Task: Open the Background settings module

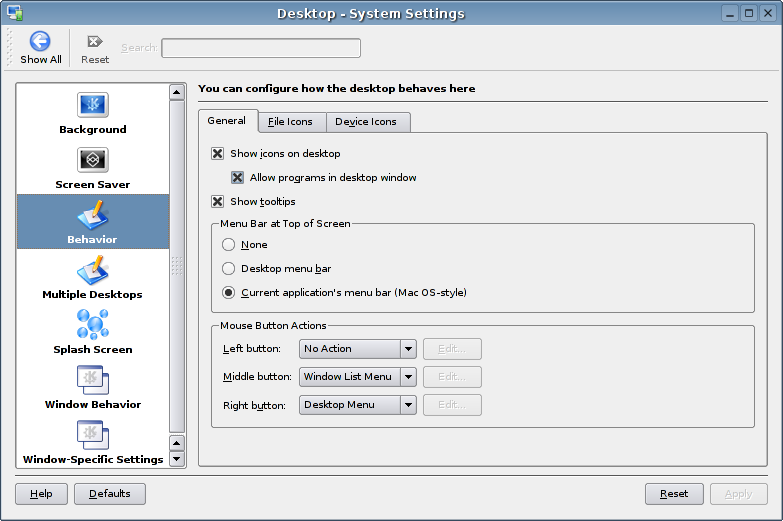Action: [x=93, y=114]
